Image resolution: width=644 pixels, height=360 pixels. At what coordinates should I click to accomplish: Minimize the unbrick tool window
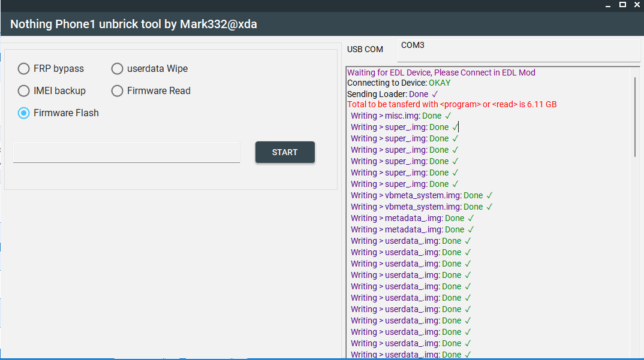(x=608, y=5)
